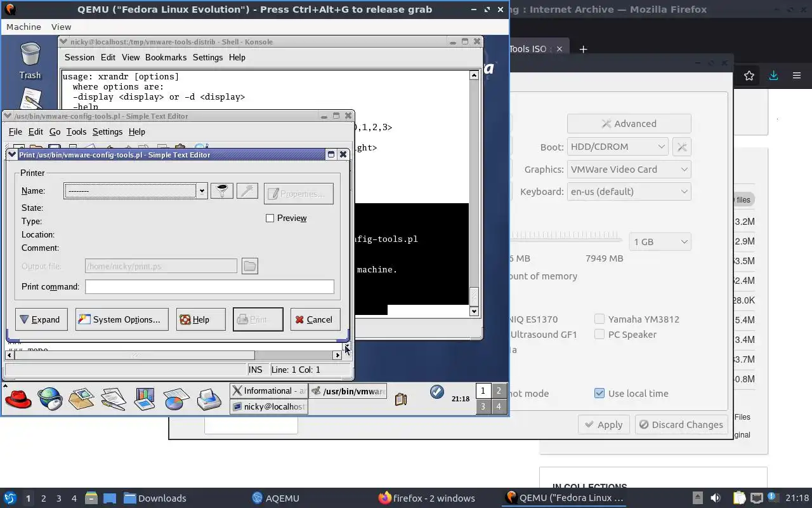This screenshot has height=508, width=812.
Task: Click the clipboard applet in the panel
Action: (x=401, y=399)
